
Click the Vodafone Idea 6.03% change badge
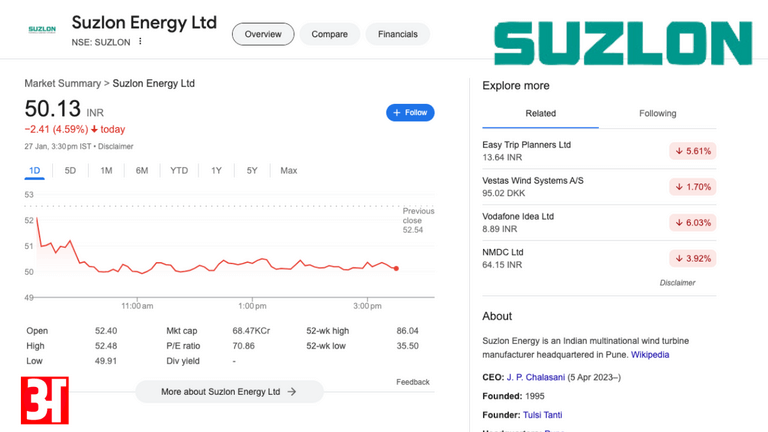point(692,223)
